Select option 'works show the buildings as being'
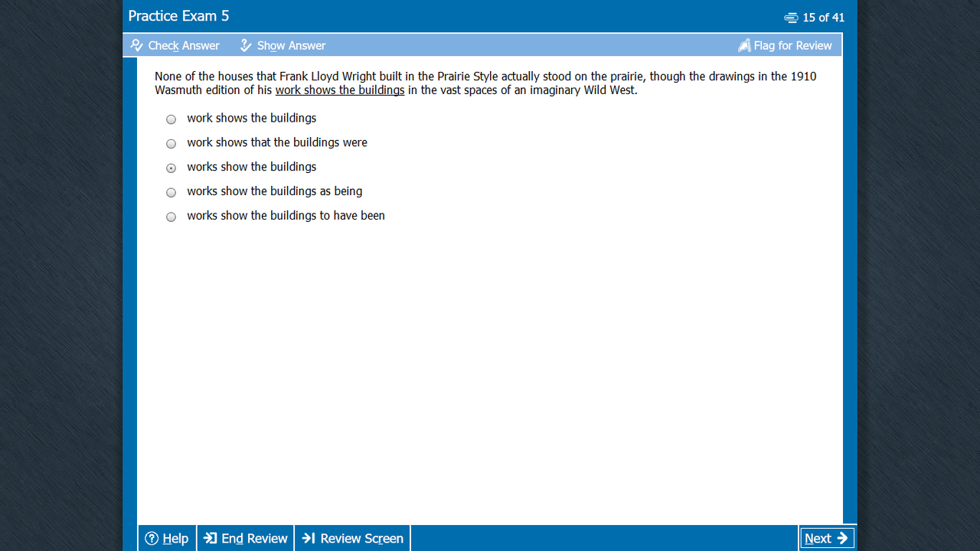Image resolution: width=980 pixels, height=551 pixels. tap(171, 192)
